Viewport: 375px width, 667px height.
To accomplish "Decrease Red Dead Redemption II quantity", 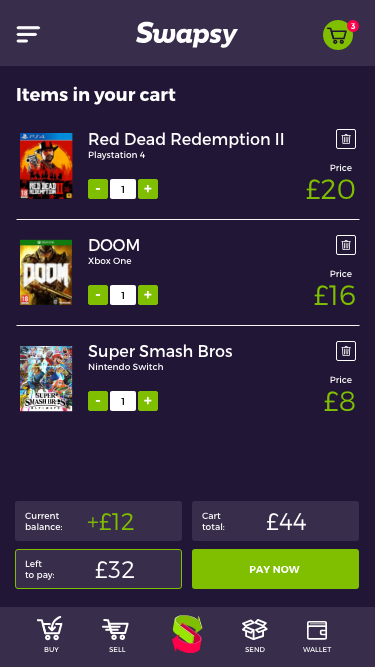I will tap(98, 189).
